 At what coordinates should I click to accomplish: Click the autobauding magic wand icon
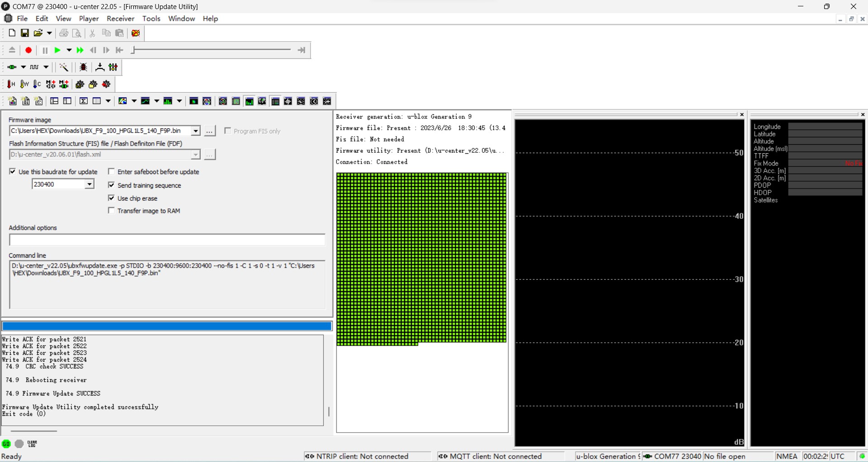[x=64, y=67]
